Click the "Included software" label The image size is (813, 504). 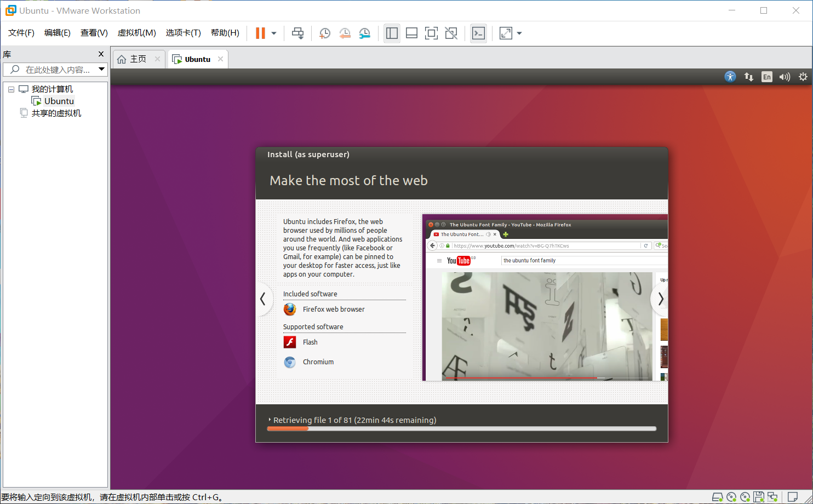coord(310,294)
